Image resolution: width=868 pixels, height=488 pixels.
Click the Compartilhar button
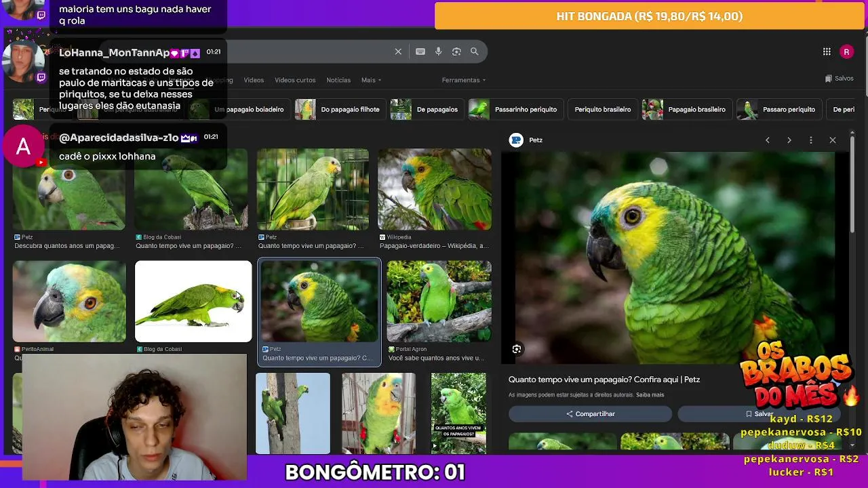point(591,414)
